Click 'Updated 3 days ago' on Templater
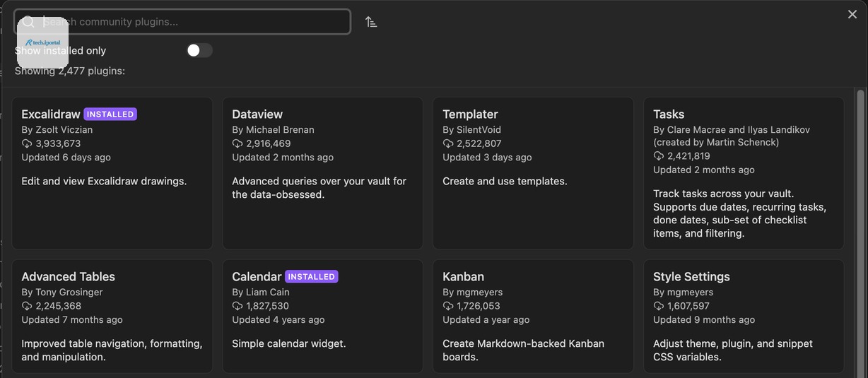The width and height of the screenshot is (868, 378). 488,158
